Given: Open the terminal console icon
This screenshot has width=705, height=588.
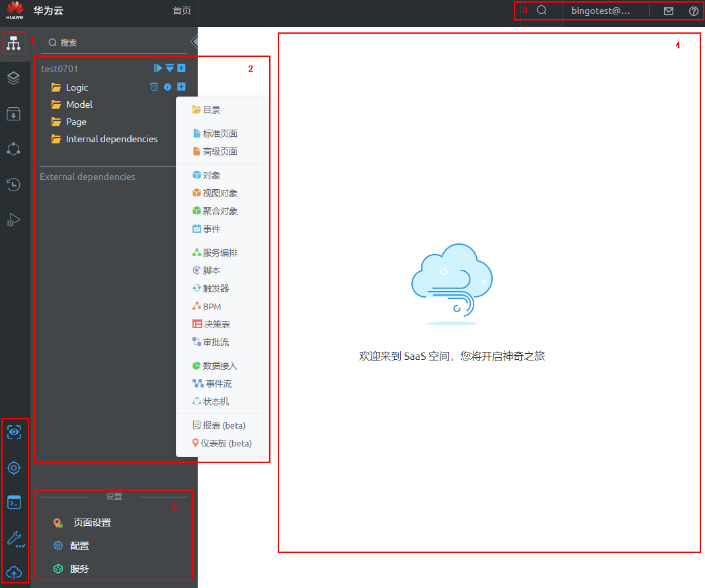Looking at the screenshot, I should [14, 503].
